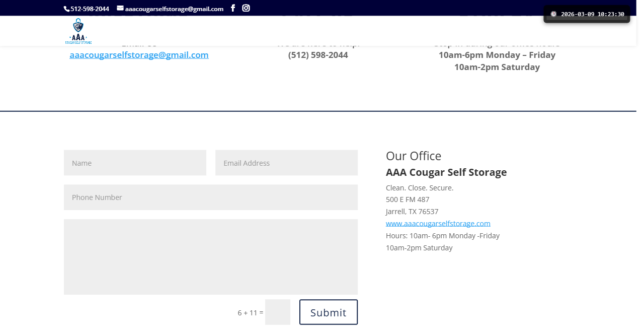
Task: Click the "Clean. Close. Secure." text
Action: 420,188
